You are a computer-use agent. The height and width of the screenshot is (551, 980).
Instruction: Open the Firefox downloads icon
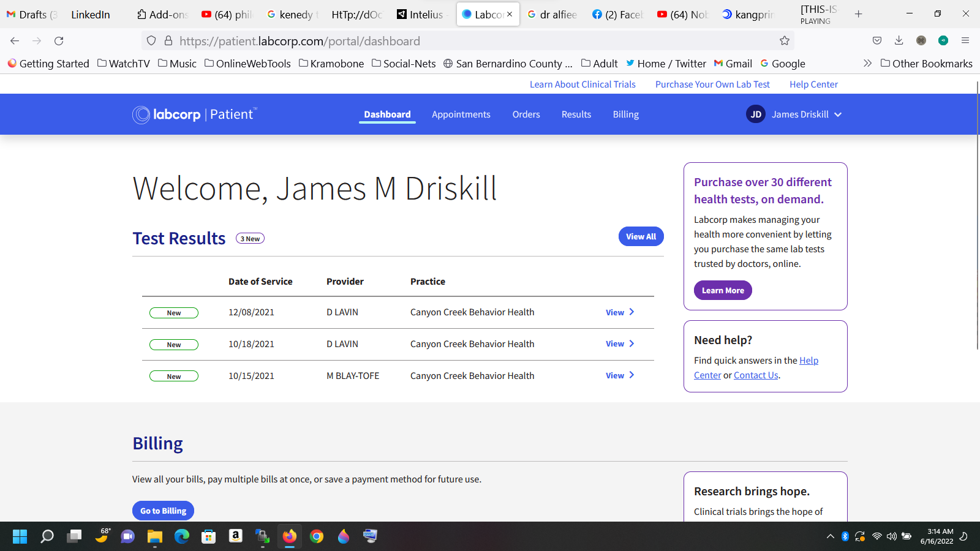tap(899, 41)
